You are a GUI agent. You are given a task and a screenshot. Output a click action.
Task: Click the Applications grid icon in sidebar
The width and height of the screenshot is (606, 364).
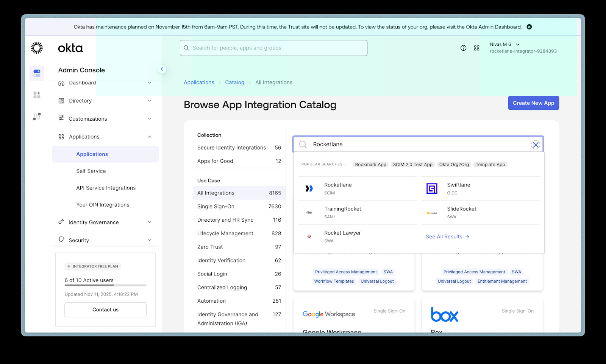coord(61,137)
